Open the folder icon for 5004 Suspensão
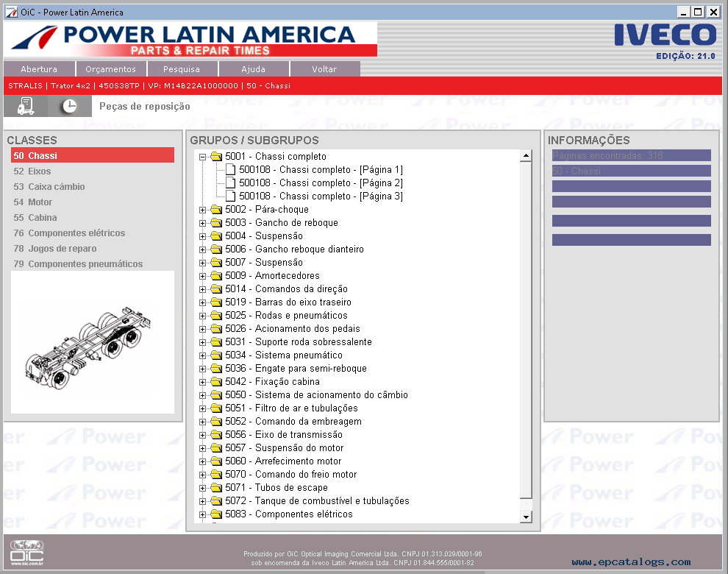The image size is (728, 574). (216, 236)
